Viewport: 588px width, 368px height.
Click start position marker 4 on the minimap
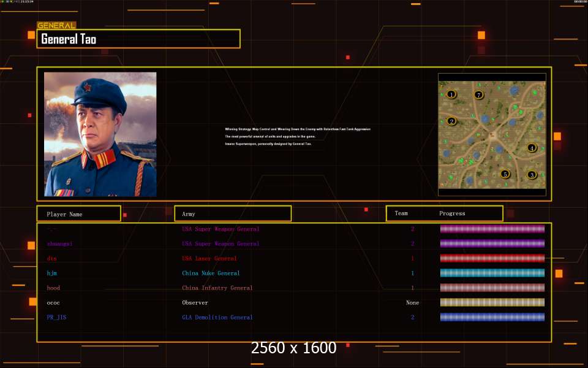pyautogui.click(x=532, y=148)
